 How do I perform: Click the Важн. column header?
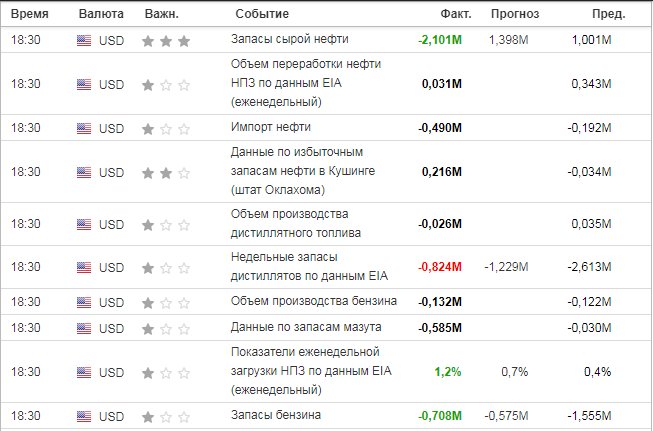[x=162, y=14]
